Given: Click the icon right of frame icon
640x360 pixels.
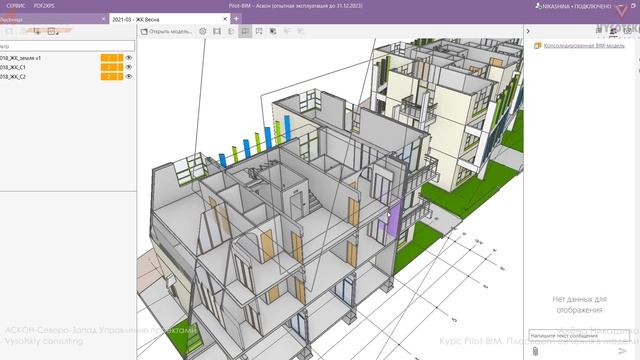Looking at the screenshot, I should (231, 31).
